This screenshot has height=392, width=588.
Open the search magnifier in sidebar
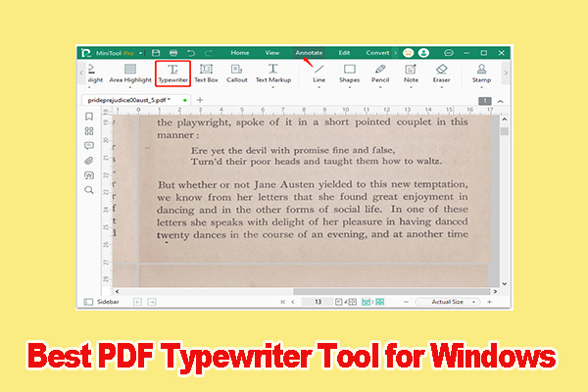pos(89,190)
